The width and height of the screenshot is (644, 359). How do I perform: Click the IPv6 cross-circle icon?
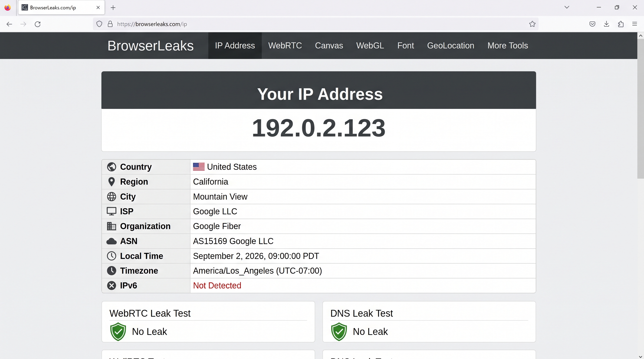(111, 285)
